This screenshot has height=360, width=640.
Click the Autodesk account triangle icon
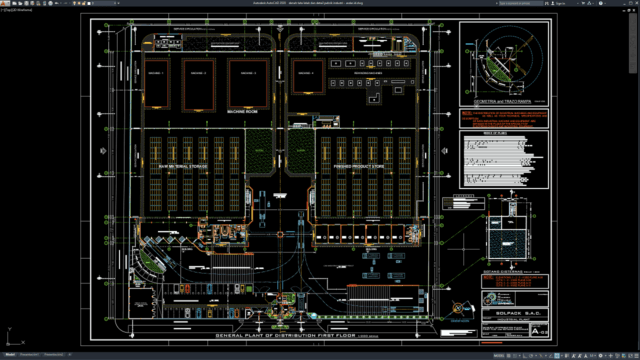click(589, 3)
